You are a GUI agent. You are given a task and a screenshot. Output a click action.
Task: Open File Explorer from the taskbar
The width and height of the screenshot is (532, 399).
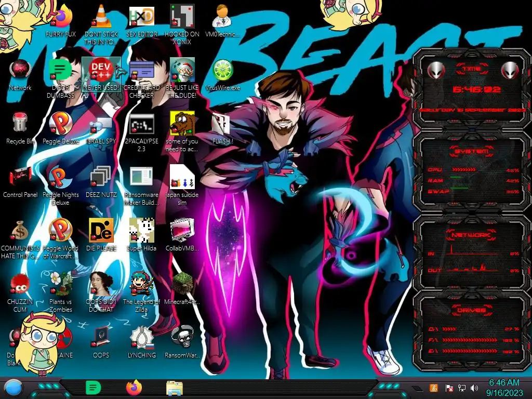175,388
